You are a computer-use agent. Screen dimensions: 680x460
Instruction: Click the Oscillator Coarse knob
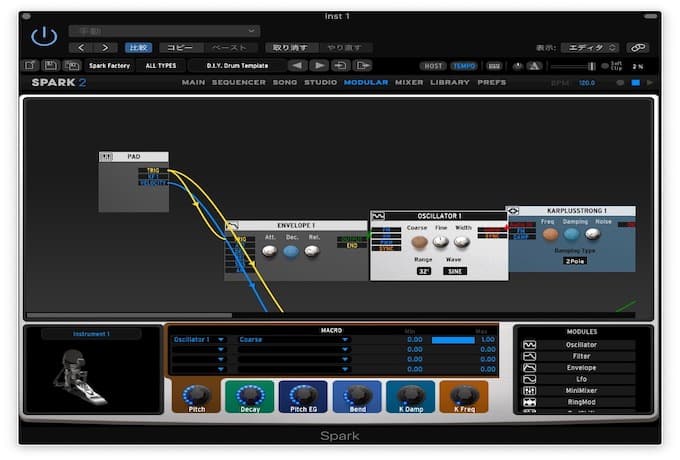[x=419, y=242]
